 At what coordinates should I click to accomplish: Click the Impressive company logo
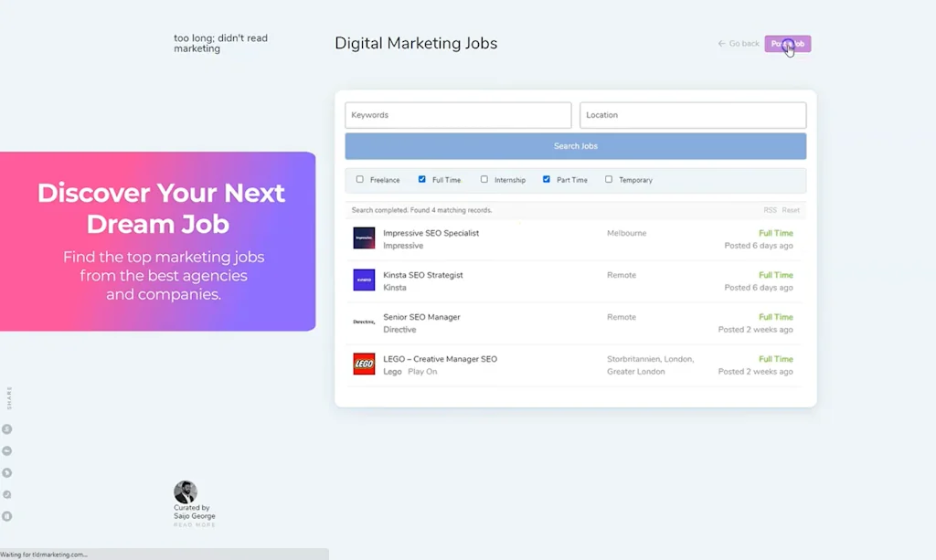(363, 238)
